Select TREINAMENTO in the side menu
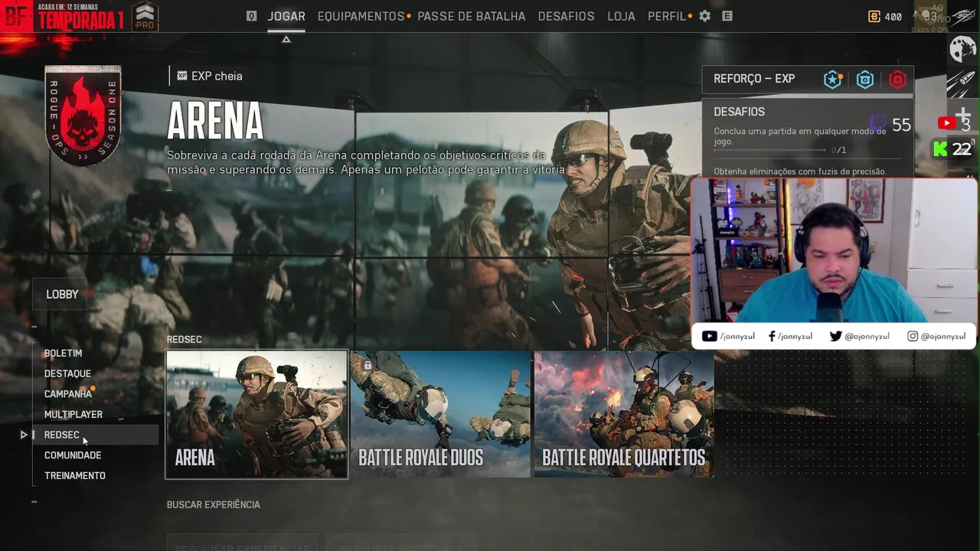The image size is (980, 551). click(74, 476)
